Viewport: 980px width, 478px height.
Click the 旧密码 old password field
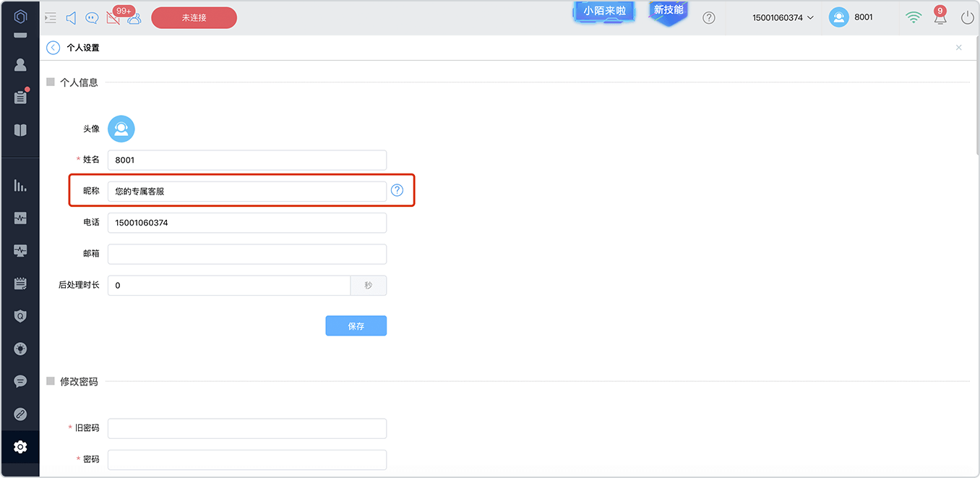(x=247, y=428)
